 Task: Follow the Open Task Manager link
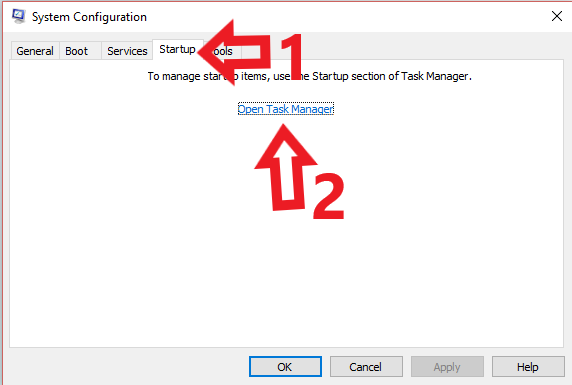[286, 109]
